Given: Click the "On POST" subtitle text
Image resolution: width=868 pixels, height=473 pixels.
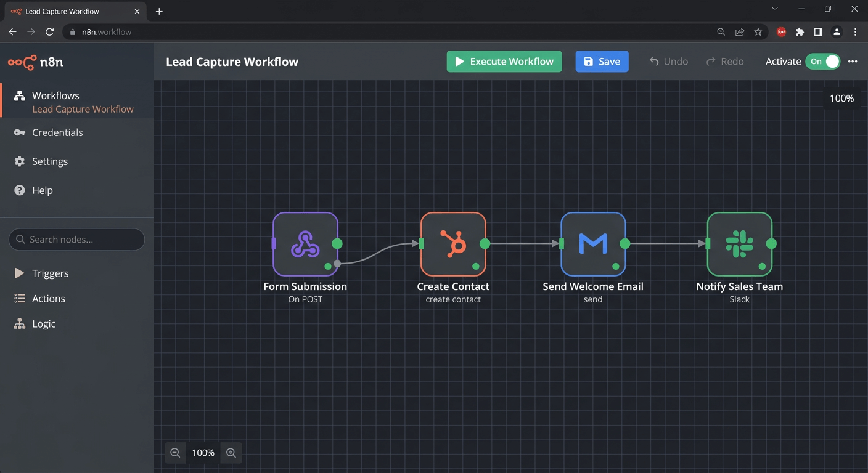Looking at the screenshot, I should 305,299.
